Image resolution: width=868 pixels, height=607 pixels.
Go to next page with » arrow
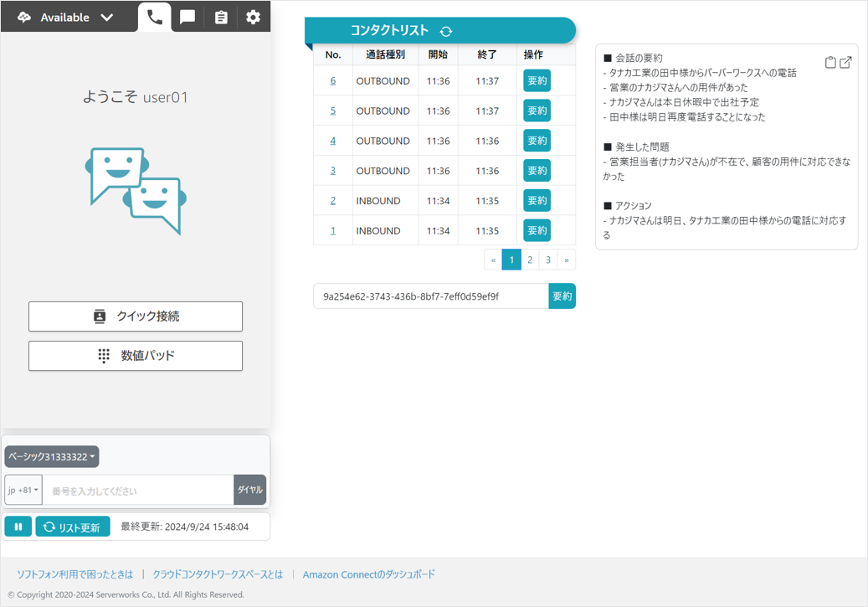[x=567, y=260]
